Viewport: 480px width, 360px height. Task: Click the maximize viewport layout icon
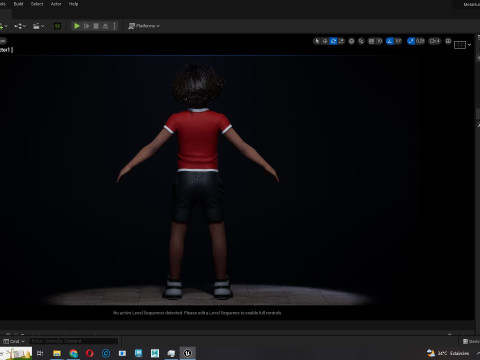448,41
